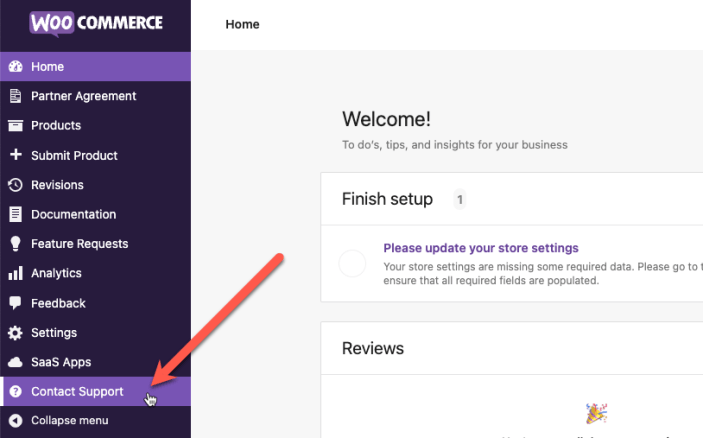Click the 'Reviews' section heading

click(x=373, y=348)
